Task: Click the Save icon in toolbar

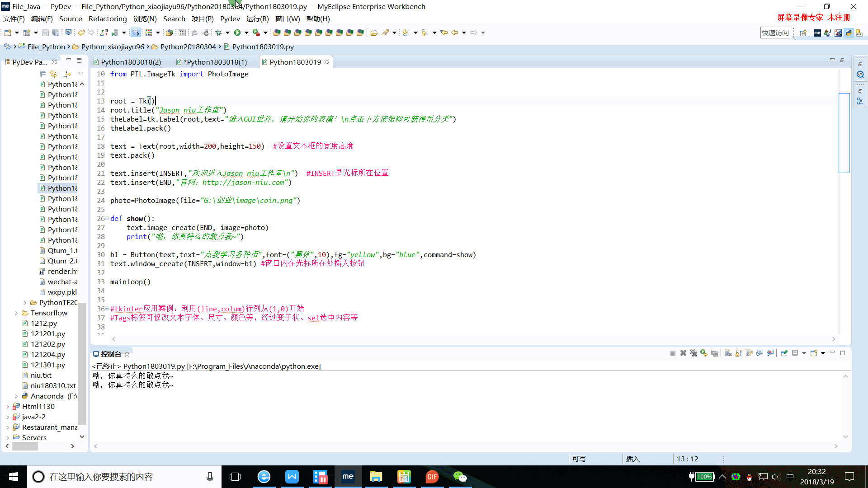Action: coord(45,33)
